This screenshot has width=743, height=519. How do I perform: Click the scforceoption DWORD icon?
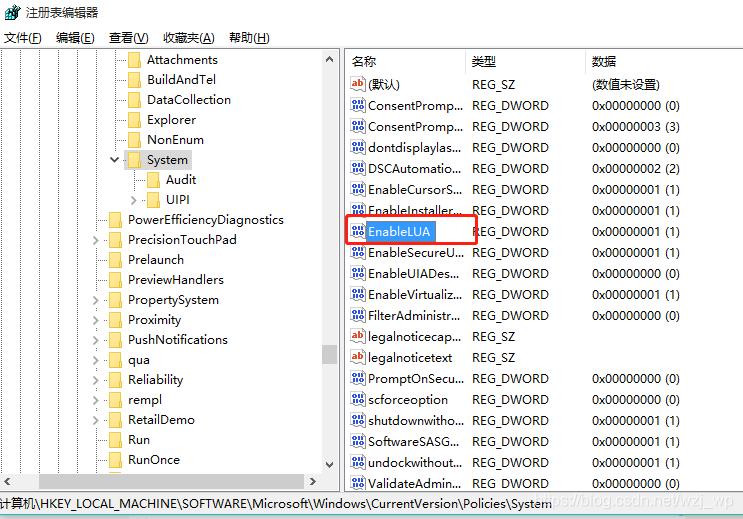click(x=358, y=400)
